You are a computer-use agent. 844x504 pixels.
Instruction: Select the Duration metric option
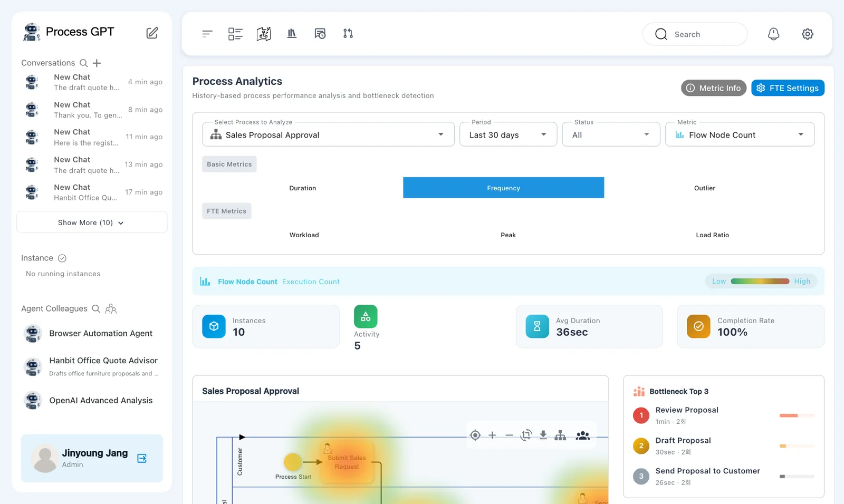[303, 188]
